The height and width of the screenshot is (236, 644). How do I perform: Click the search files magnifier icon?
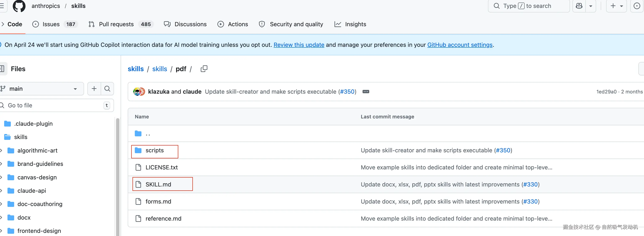click(x=107, y=89)
